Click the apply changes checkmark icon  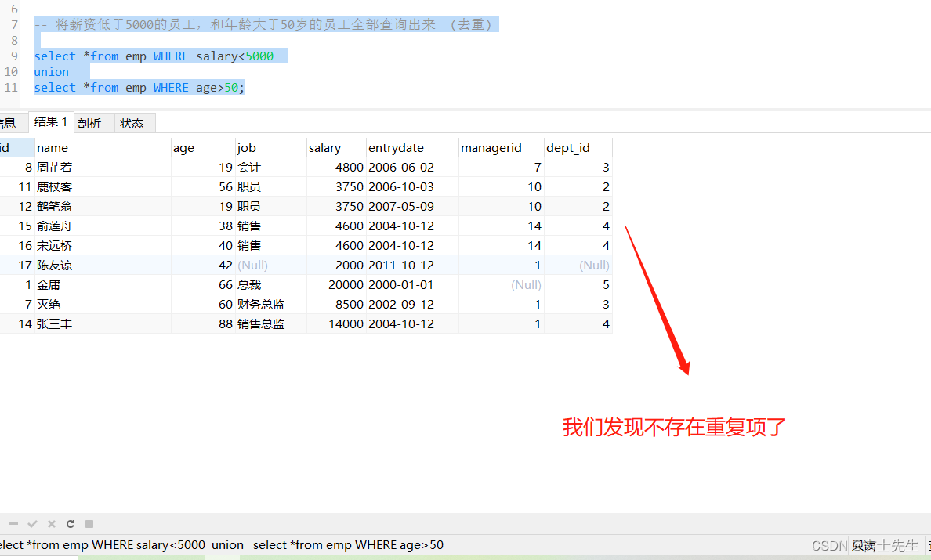point(33,524)
